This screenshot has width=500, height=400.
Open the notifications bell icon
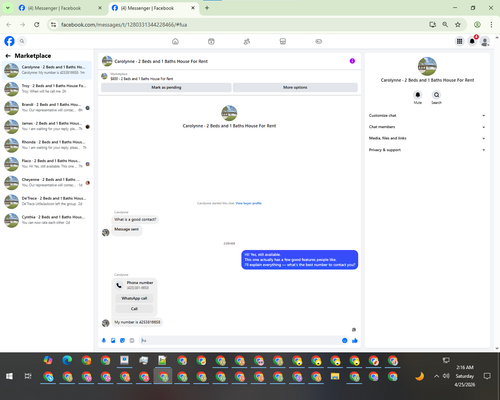(472, 41)
